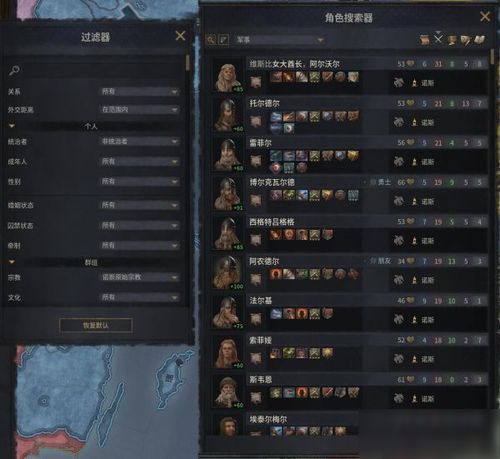Sort by stewardship icon in finder header

tap(452, 40)
